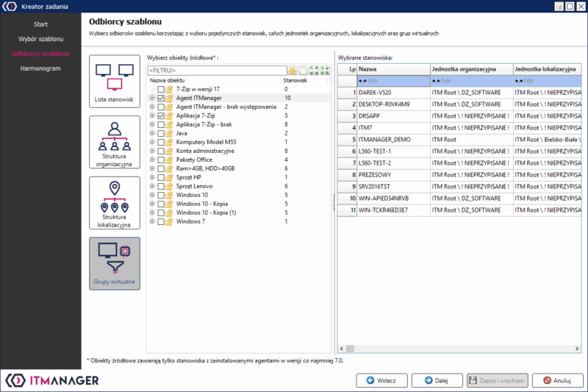Screen dimensions: 588x392
Task: Choose the Struktura lokalizacyjna icon
Action: 114,202
